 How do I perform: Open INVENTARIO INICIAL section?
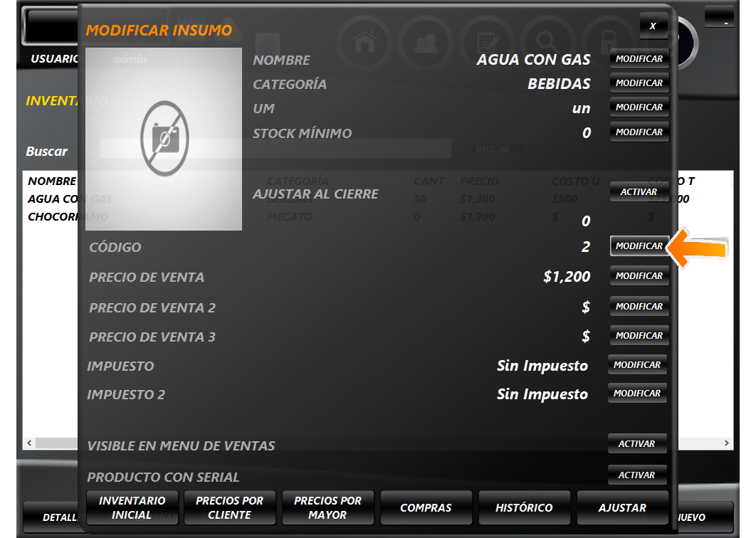click(x=132, y=507)
